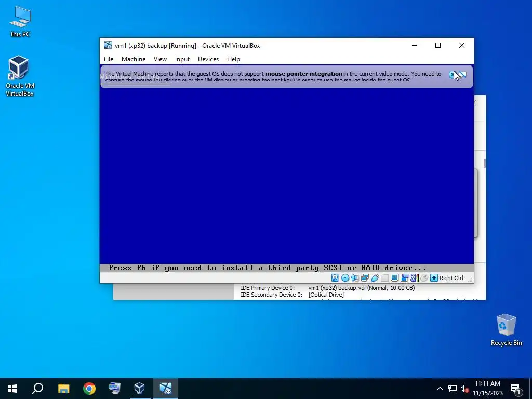
Task: Open the recording status indicator
Action: tap(404, 278)
